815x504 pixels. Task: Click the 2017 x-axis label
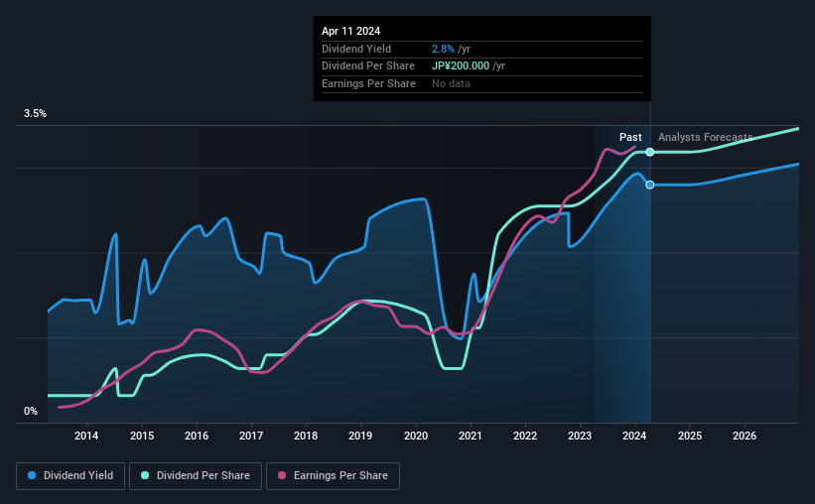pyautogui.click(x=251, y=436)
